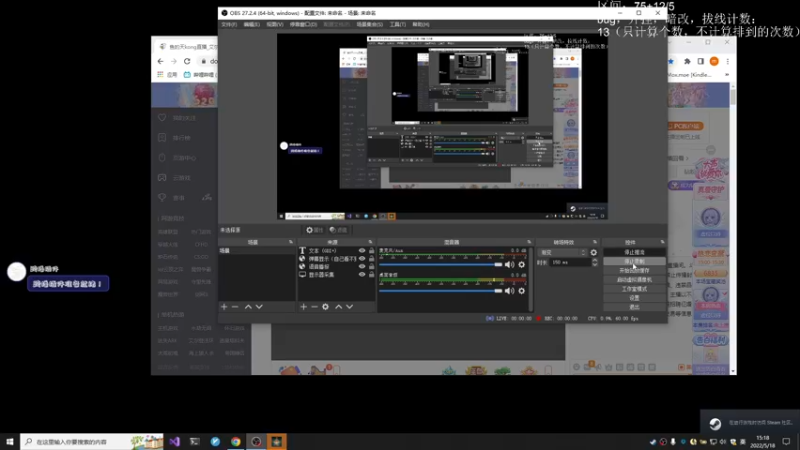Pop out the 来源 dock panel icon
800x450 pixels.
pyautogui.click(x=370, y=242)
